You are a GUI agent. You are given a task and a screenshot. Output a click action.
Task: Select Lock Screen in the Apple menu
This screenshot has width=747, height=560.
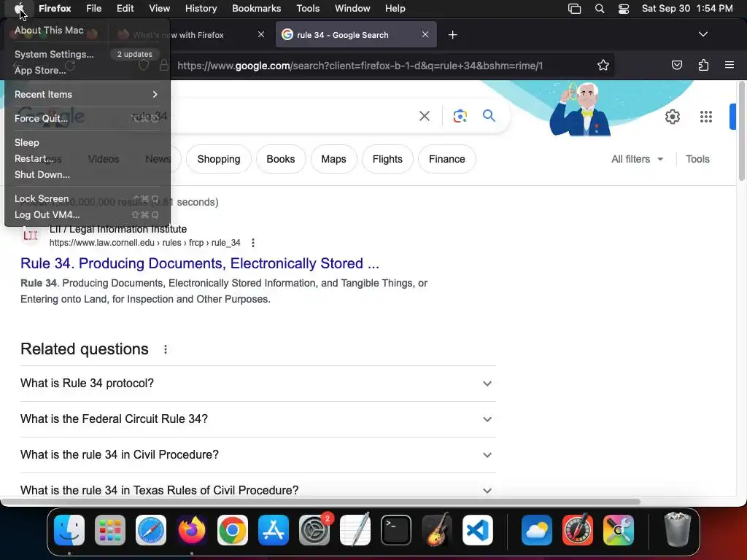pyautogui.click(x=87, y=198)
